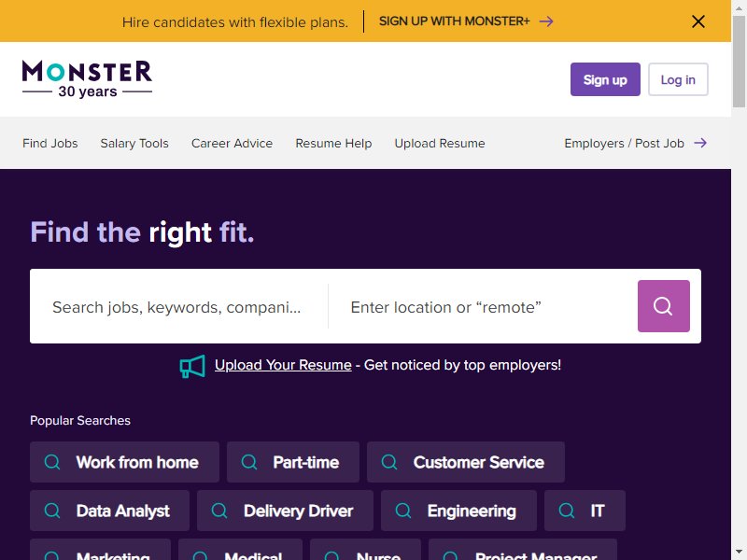
Task: Click the purple Sign up button
Action: click(605, 79)
